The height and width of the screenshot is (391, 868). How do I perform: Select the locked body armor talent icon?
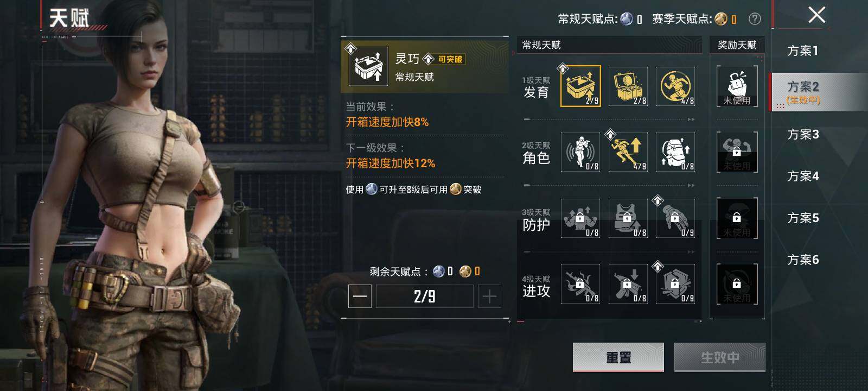(628, 218)
